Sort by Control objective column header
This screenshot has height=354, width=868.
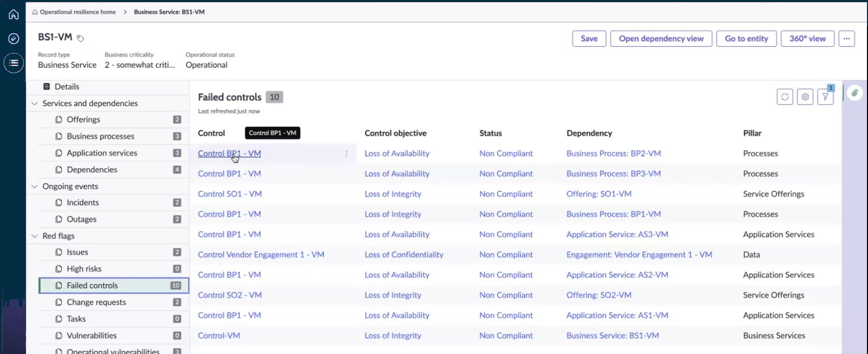point(395,133)
